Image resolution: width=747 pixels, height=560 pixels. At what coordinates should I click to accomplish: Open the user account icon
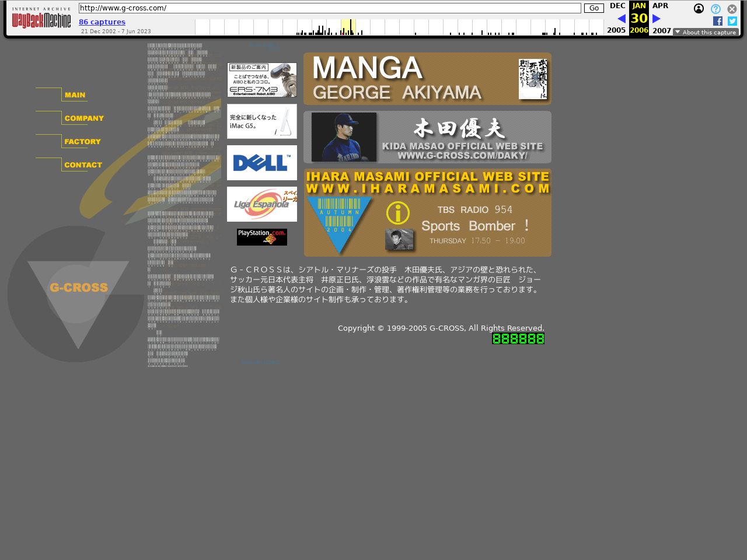click(x=699, y=9)
